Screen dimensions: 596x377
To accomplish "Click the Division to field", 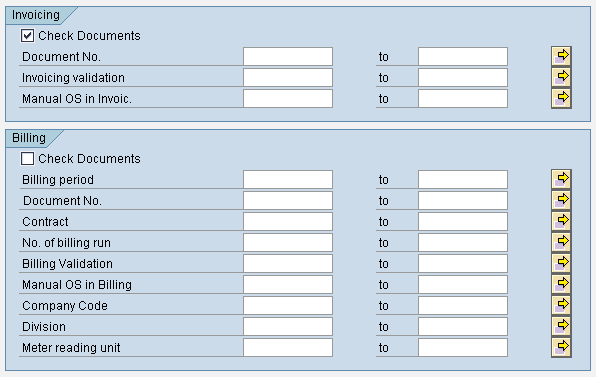I will [x=463, y=326].
